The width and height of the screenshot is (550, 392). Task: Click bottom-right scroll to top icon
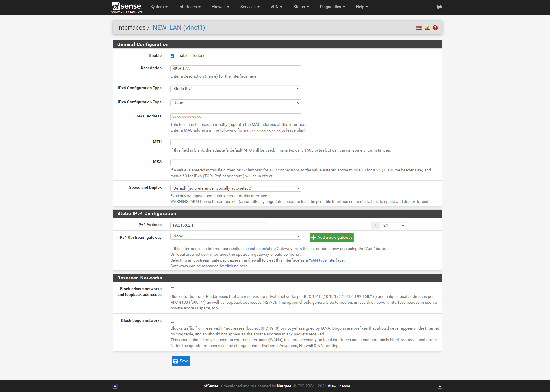[440, 386]
